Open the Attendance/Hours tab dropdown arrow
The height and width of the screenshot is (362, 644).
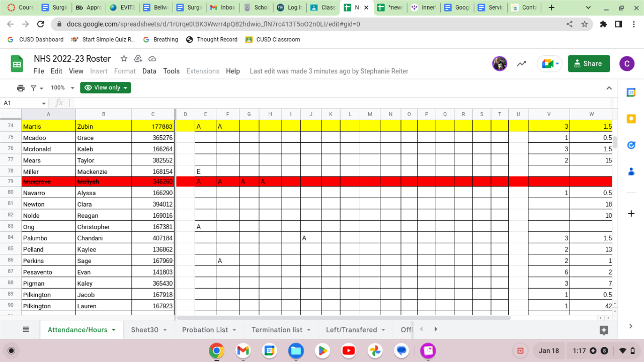114,330
